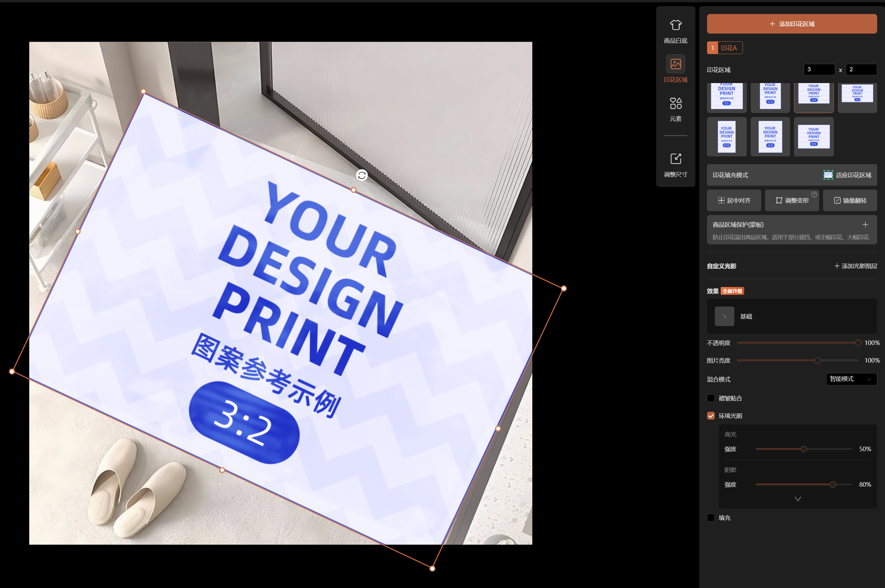Click the 调整变形 transform button
The height and width of the screenshot is (588, 885).
click(x=791, y=200)
